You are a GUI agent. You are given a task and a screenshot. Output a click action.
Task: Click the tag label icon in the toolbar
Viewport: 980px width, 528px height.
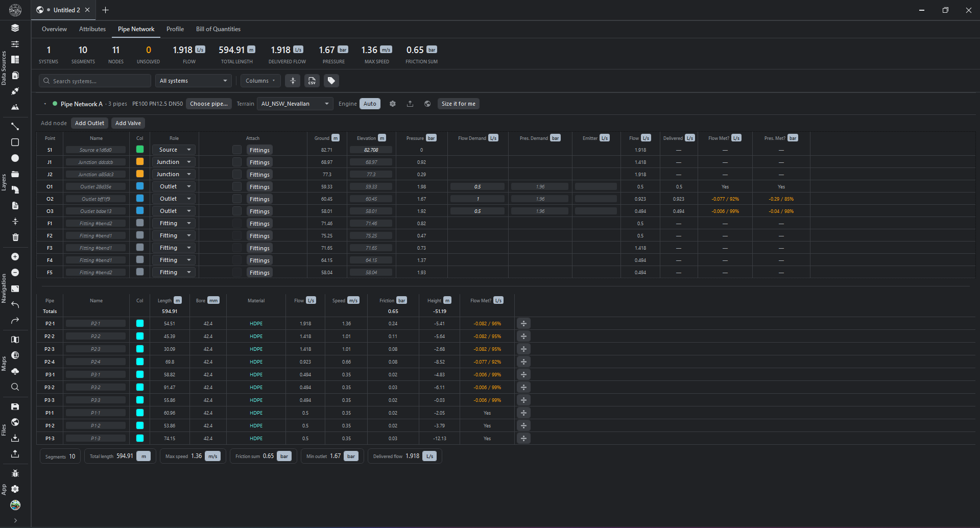point(331,81)
